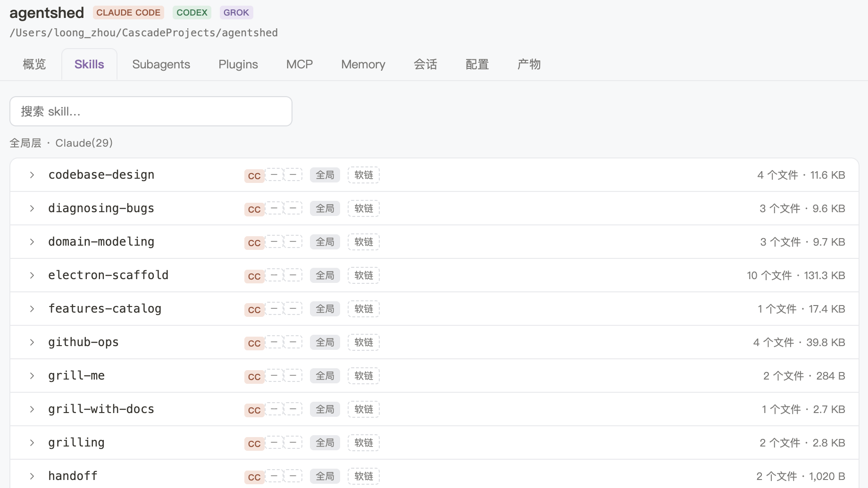Click the CLAUDE CODE badge

pyautogui.click(x=128, y=13)
